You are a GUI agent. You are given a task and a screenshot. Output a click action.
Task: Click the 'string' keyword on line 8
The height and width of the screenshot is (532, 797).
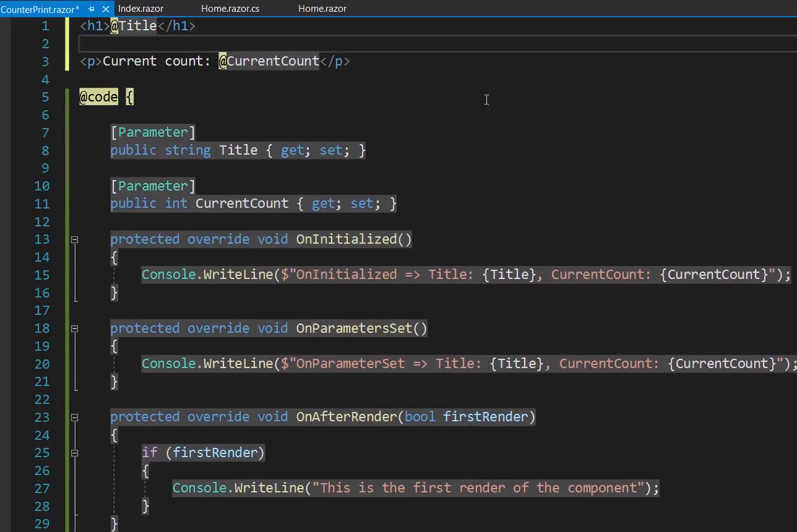pyautogui.click(x=187, y=150)
